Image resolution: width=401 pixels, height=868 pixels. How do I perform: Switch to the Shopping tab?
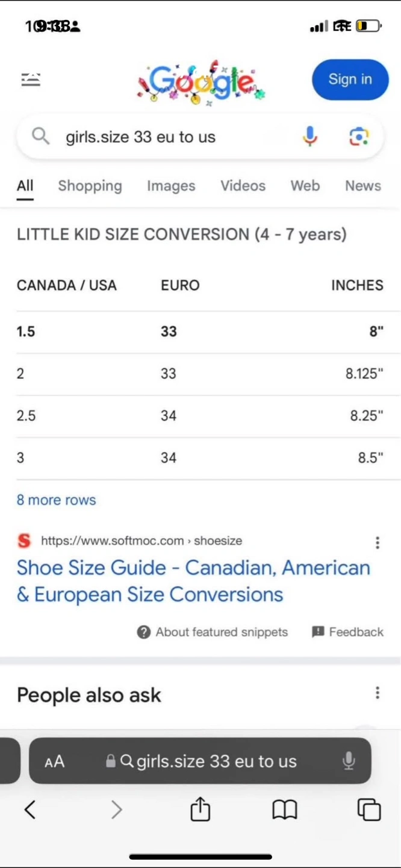coord(90,186)
